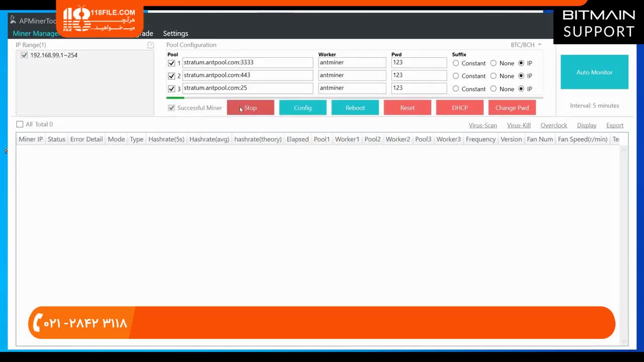Run Virus-Kill
This screenshot has width=644, height=362.
tap(519, 125)
